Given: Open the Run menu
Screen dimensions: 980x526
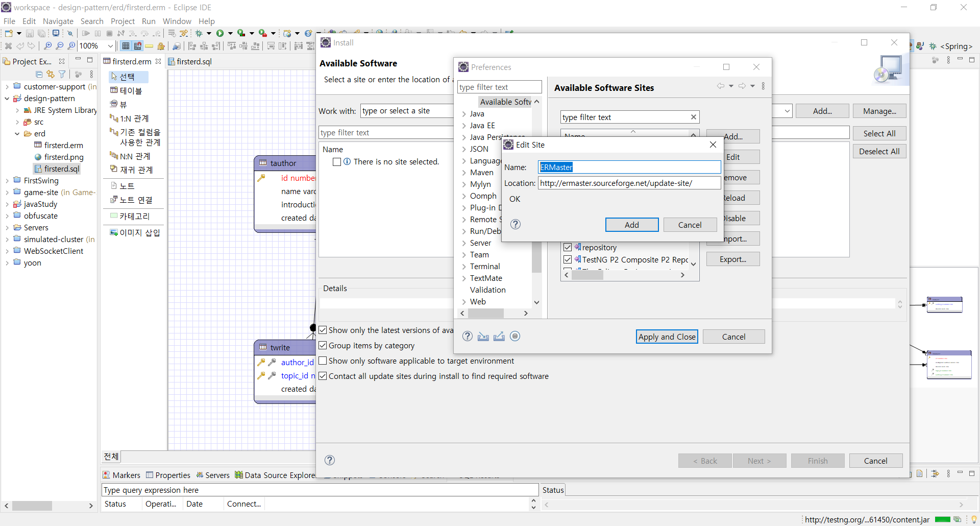Looking at the screenshot, I should point(149,21).
